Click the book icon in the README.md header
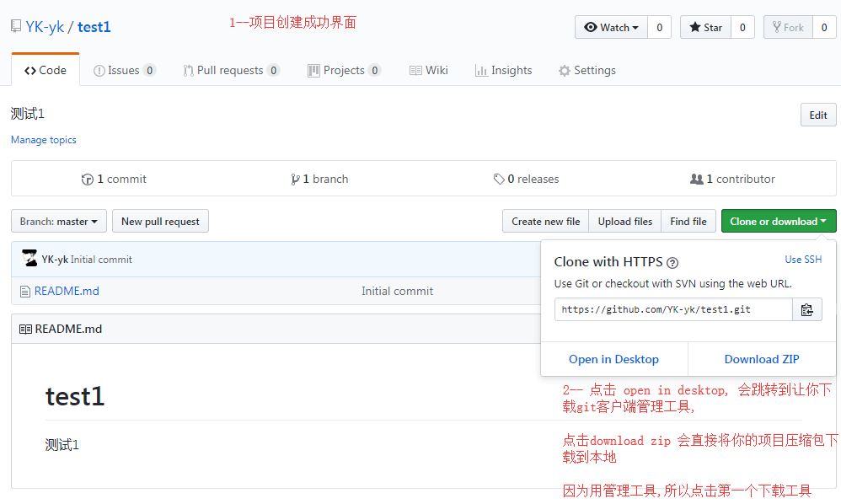 point(25,330)
